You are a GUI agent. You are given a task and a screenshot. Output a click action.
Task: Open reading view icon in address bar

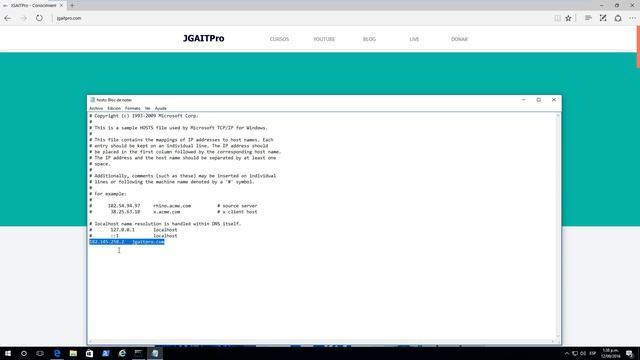click(557, 18)
